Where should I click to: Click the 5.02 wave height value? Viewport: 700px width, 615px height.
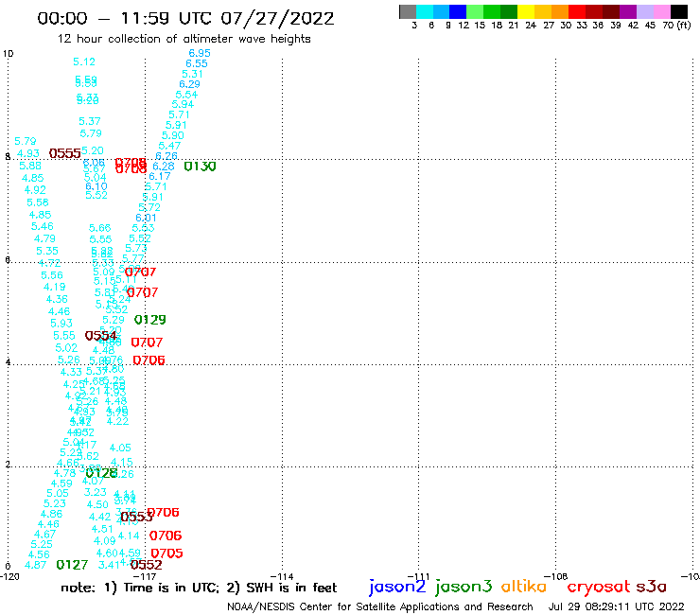66,347
